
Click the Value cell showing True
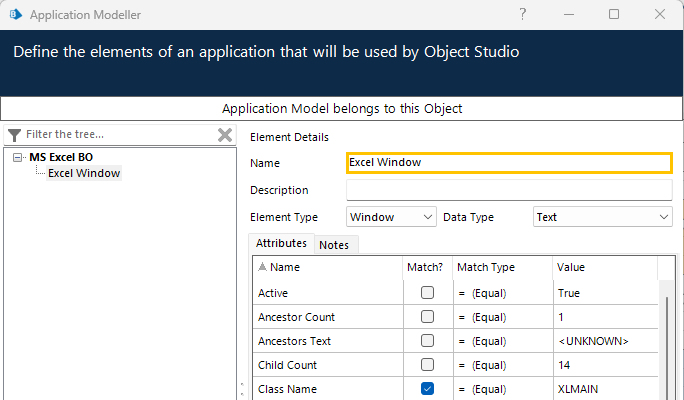pos(605,293)
